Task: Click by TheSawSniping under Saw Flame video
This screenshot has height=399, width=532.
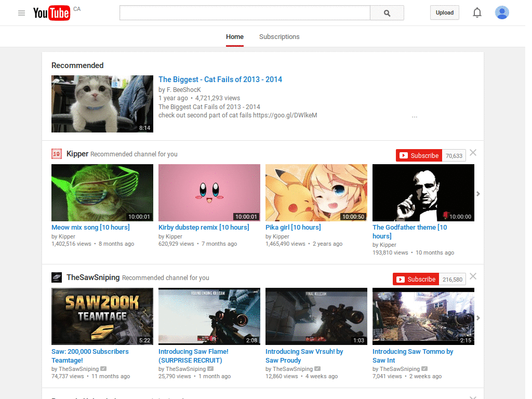Action: coord(182,369)
